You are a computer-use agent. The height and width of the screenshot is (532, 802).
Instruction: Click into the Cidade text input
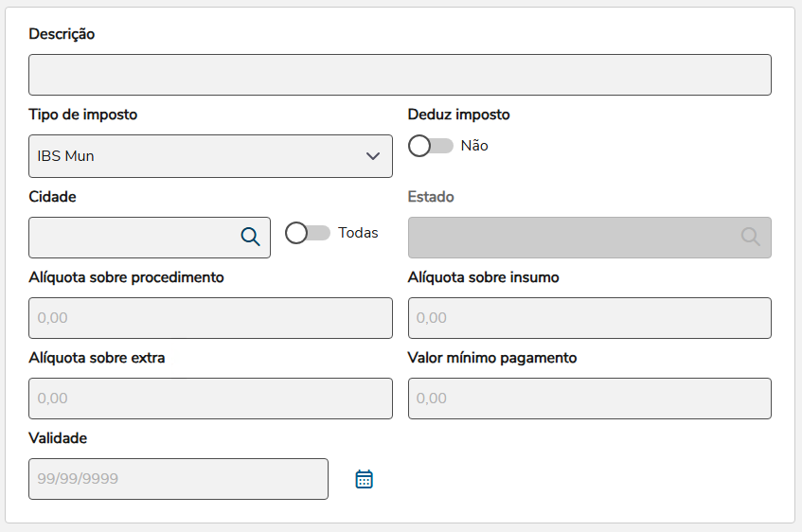pyautogui.click(x=133, y=238)
